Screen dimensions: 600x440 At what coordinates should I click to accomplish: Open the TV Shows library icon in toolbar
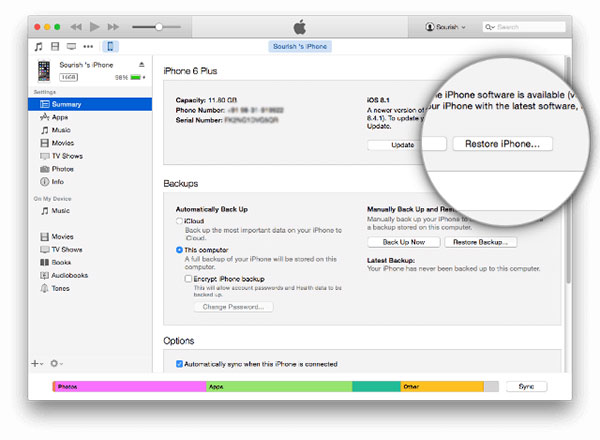[x=71, y=47]
